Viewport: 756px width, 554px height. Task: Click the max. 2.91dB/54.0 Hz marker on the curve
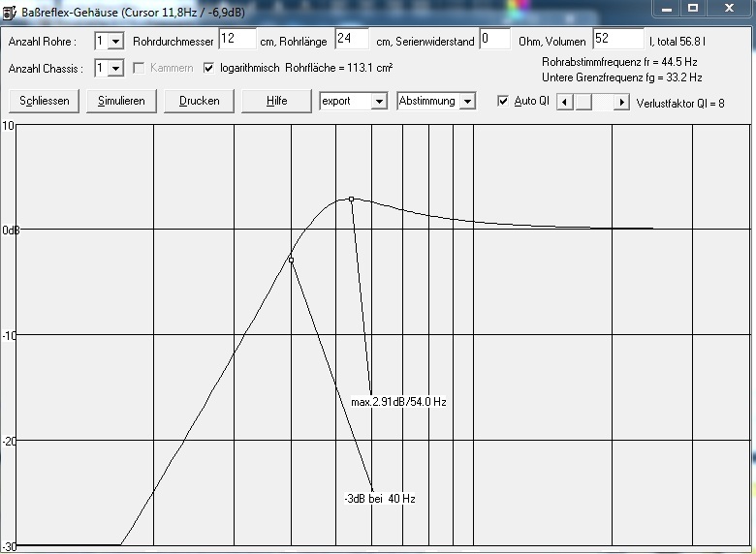[x=352, y=199]
